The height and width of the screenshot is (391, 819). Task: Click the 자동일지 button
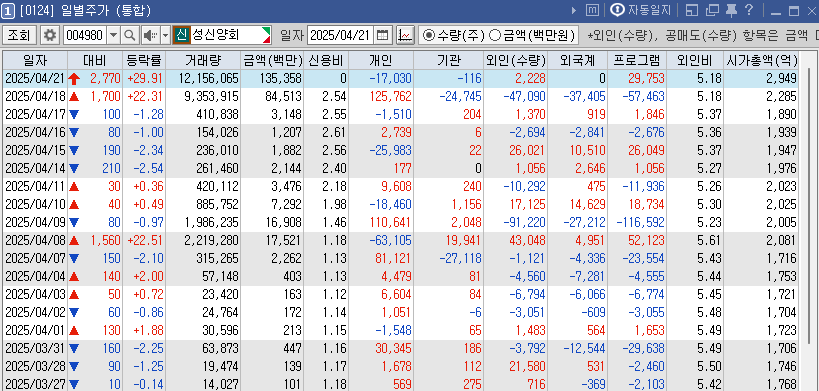[642, 10]
